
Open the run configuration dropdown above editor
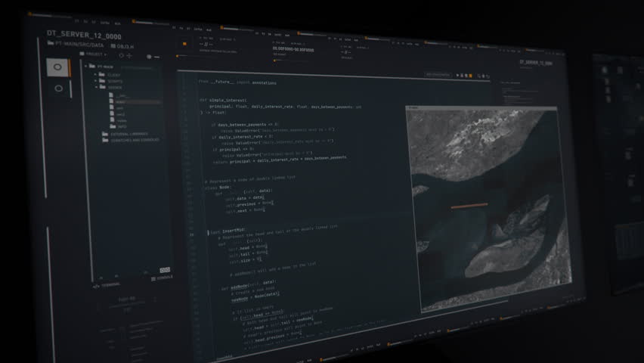(438, 75)
